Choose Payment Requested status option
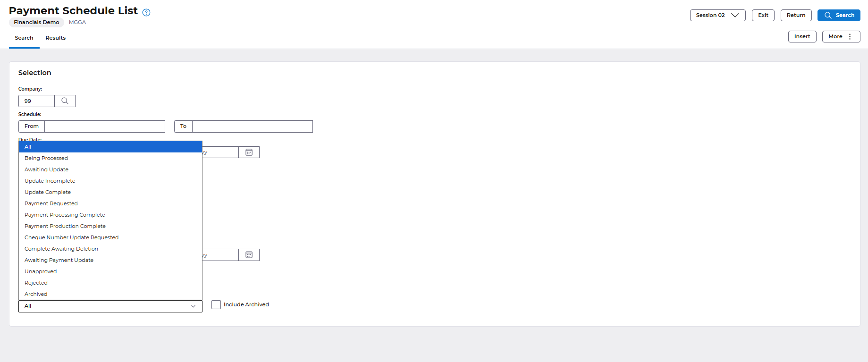This screenshot has height=362, width=868. click(x=51, y=203)
